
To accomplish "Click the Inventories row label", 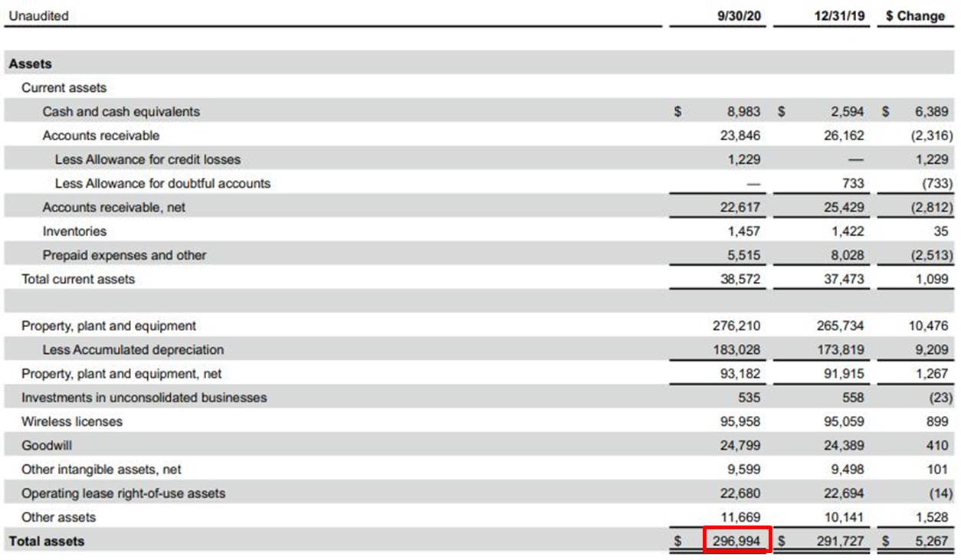I will 74,231.
